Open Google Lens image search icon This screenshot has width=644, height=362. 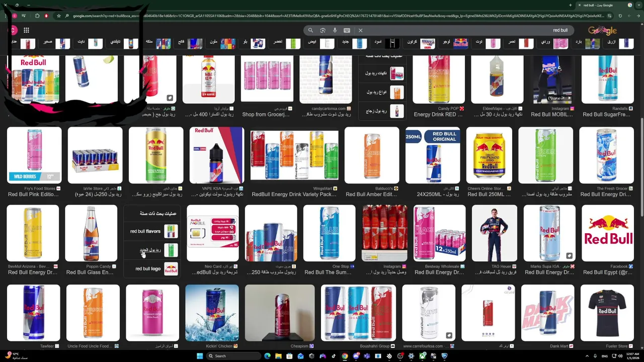(323, 30)
